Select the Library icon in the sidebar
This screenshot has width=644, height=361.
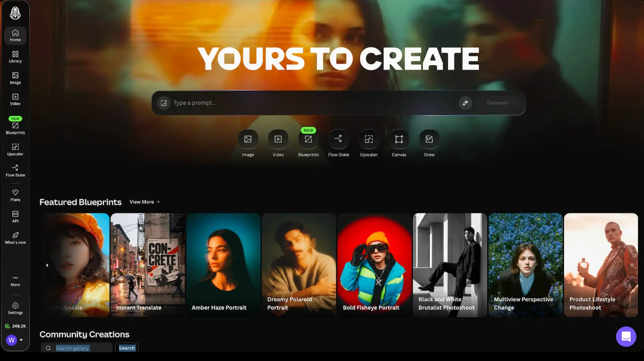(15, 56)
